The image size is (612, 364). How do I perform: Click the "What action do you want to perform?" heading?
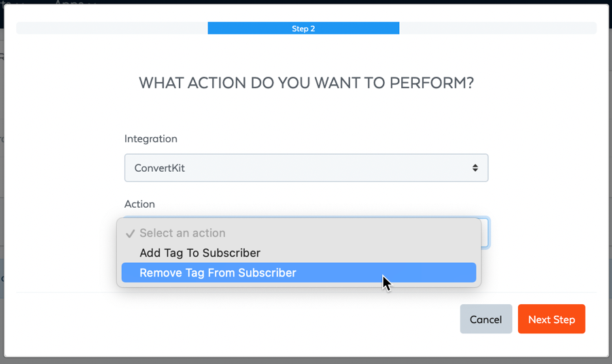point(306,83)
